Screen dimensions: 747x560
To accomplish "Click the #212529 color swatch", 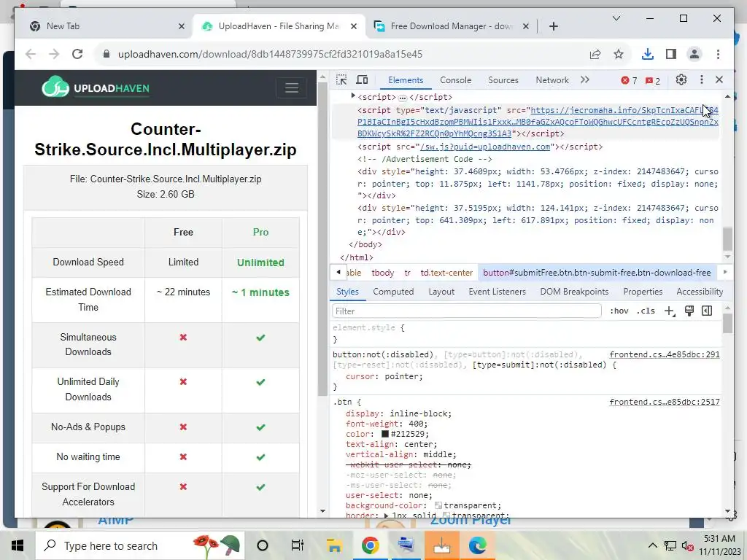I will (385, 434).
